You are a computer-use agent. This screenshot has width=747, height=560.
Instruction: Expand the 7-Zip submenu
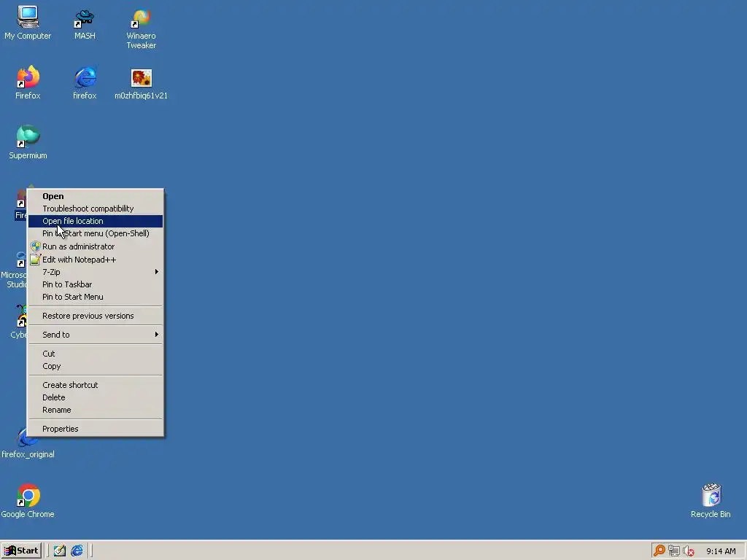(x=96, y=272)
